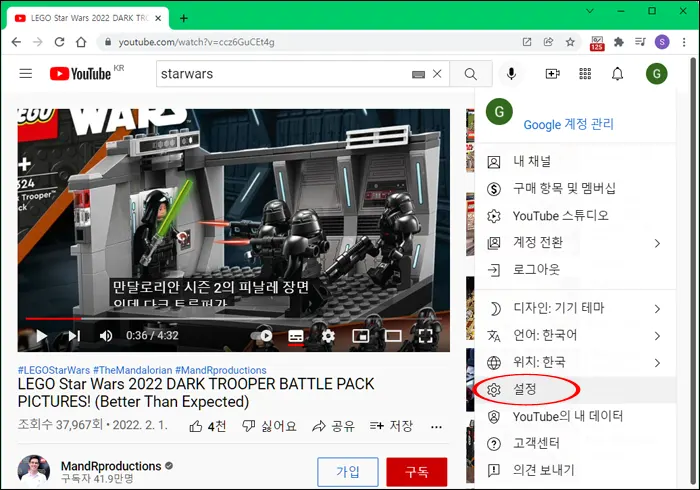
Task: Open the tab search chevron in title bar
Action: click(x=590, y=11)
